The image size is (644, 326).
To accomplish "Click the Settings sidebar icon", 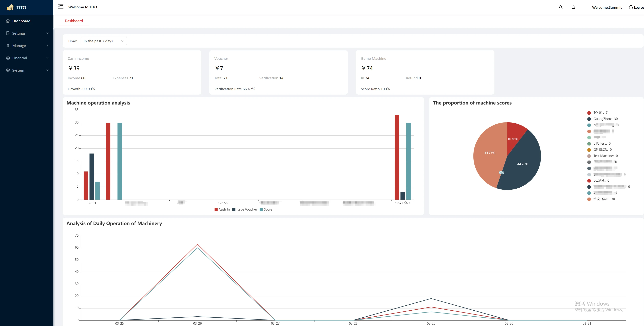I will coord(8,33).
